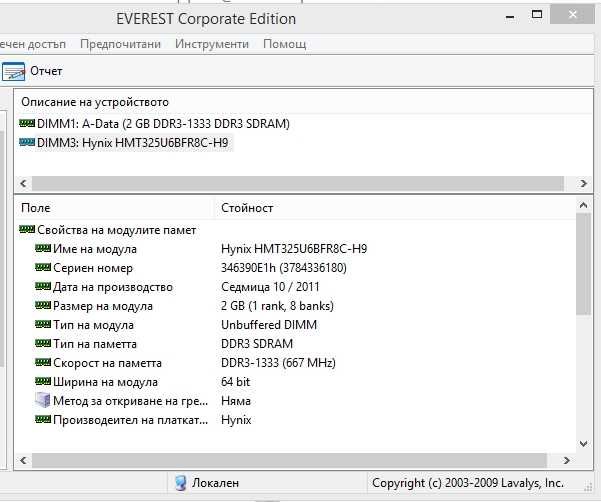Click the DIMM1 A-Data memory icon
Viewport: 601px width, 502px height.
click(27, 123)
